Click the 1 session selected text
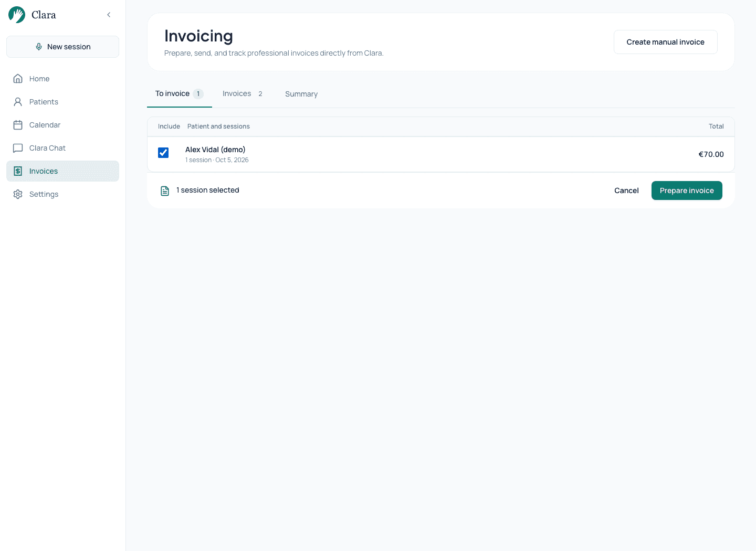 click(x=208, y=190)
